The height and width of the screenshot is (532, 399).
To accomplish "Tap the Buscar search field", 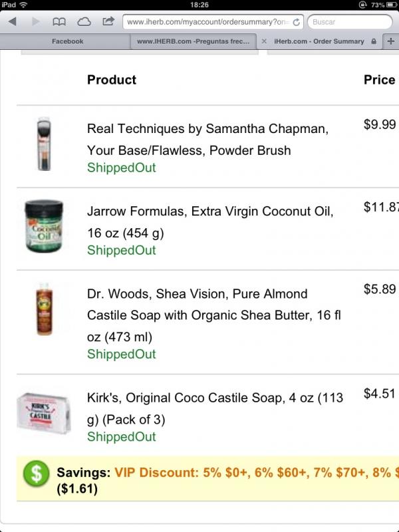I will pyautogui.click(x=350, y=22).
